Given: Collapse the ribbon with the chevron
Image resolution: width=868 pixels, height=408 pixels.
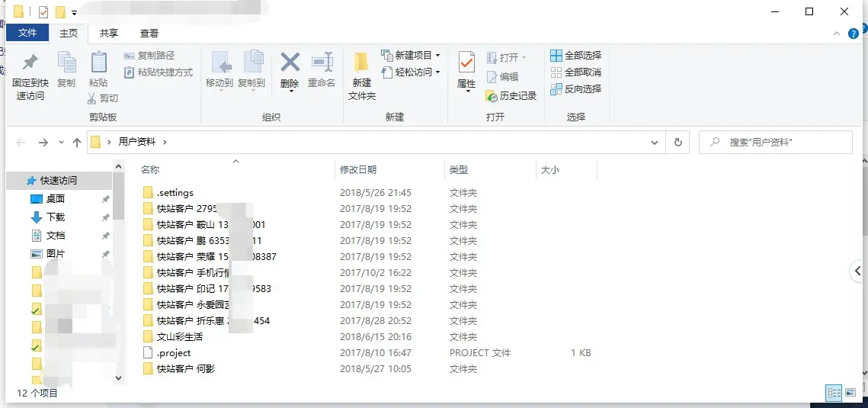Looking at the screenshot, I should [x=837, y=34].
